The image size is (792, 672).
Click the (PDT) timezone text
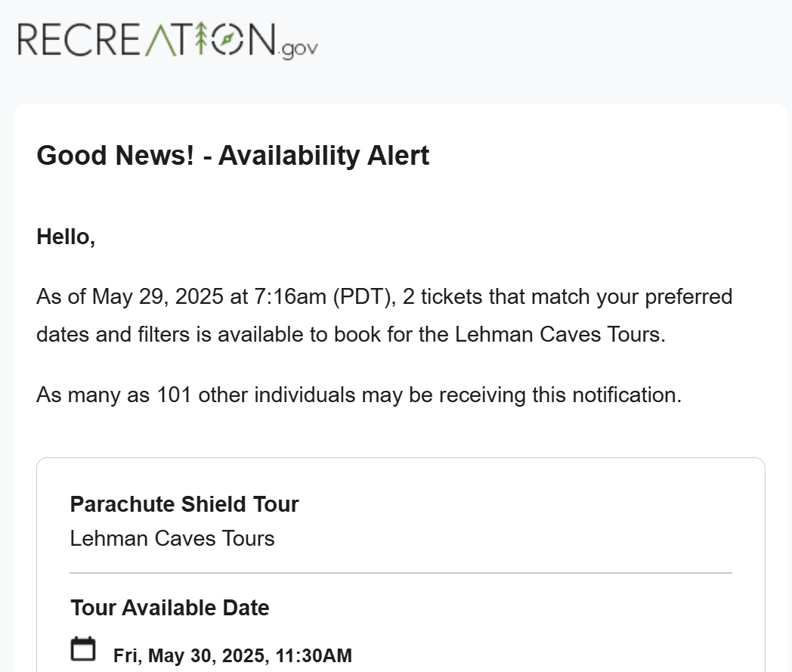(364, 296)
